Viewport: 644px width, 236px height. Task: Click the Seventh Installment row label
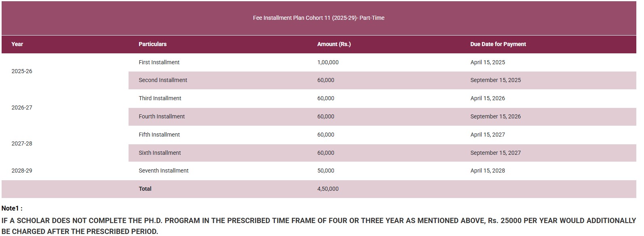tap(164, 171)
